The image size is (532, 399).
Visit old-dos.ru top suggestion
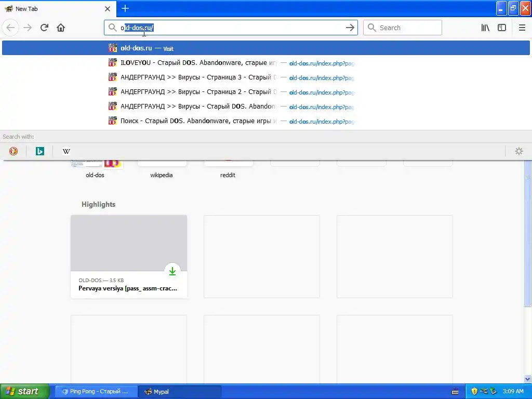coord(265,48)
